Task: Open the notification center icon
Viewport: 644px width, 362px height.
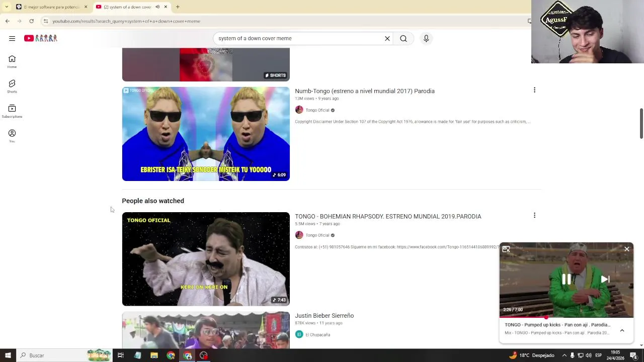Action: pyautogui.click(x=634, y=355)
